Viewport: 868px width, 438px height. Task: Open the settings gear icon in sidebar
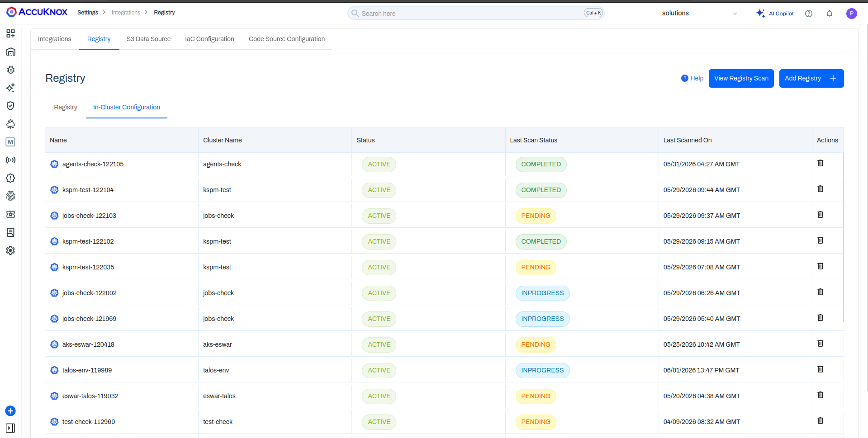tap(10, 250)
